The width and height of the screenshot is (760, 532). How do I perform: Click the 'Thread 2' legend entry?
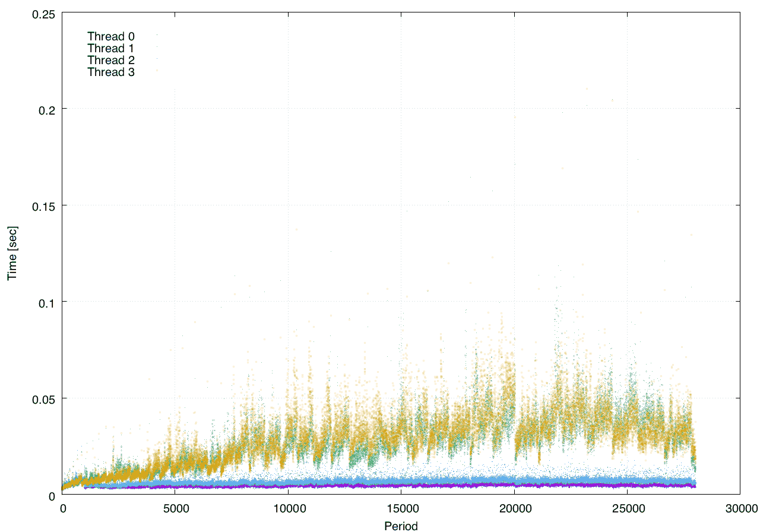point(111,60)
